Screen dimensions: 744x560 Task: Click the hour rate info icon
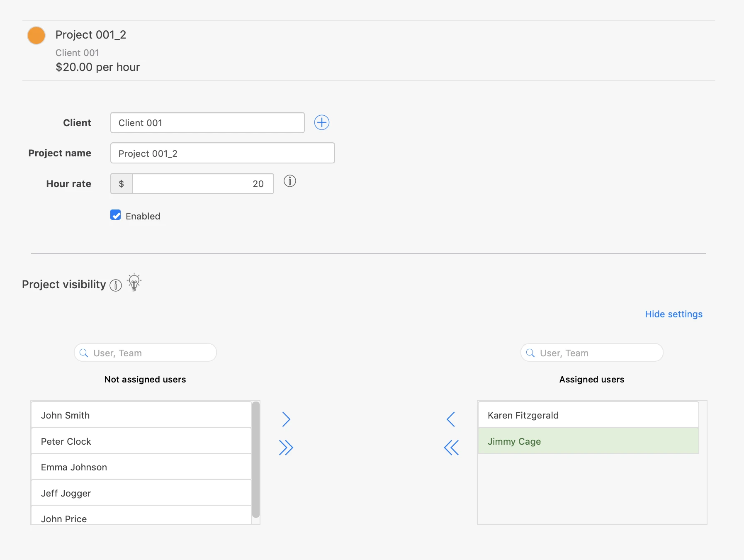coord(289,181)
